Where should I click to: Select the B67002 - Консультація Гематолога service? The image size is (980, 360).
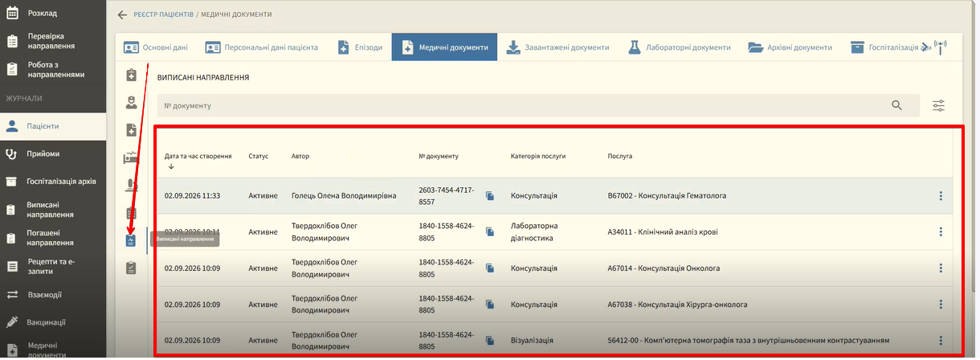pos(667,196)
